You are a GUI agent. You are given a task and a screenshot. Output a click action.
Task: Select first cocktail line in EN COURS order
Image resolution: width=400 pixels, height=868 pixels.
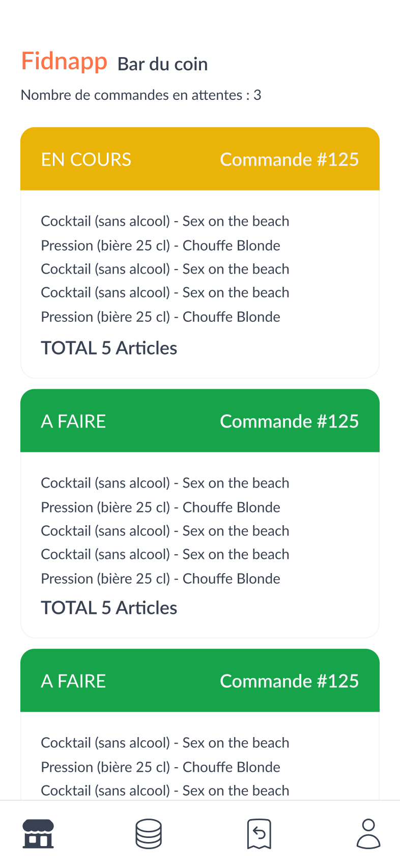(165, 221)
